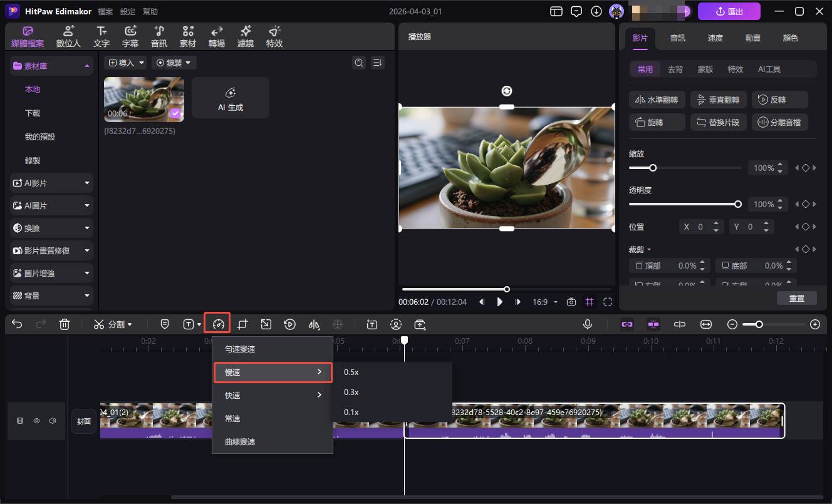Choose 0.5x slow speed option
The width and height of the screenshot is (832, 504).
351,372
